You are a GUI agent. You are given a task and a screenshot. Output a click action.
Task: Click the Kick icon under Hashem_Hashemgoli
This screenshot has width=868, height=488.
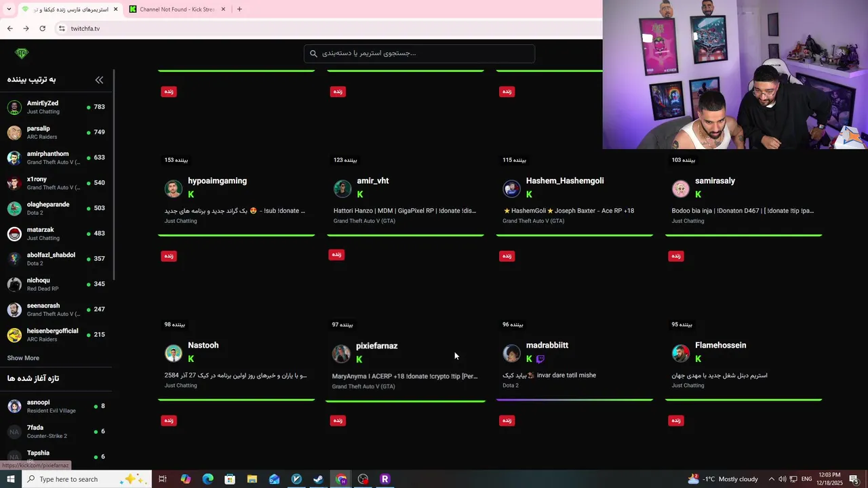coord(529,195)
